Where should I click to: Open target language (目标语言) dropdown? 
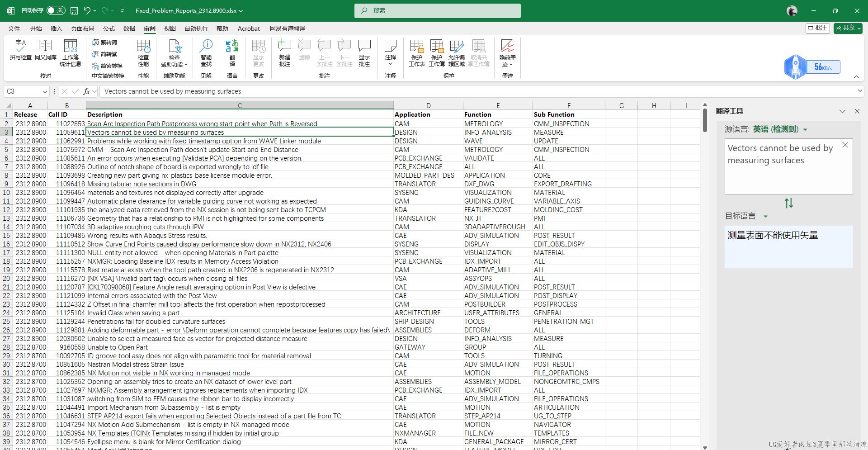[x=765, y=216]
